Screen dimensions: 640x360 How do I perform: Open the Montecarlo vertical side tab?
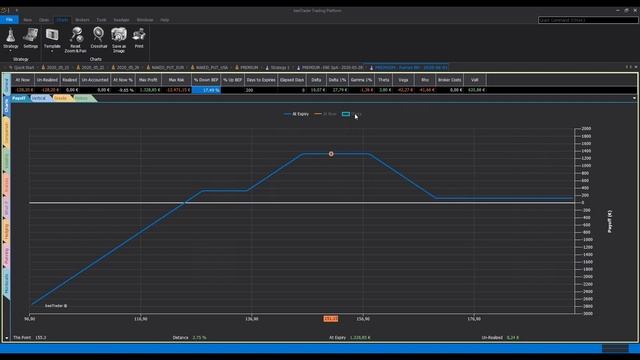pos(6,284)
